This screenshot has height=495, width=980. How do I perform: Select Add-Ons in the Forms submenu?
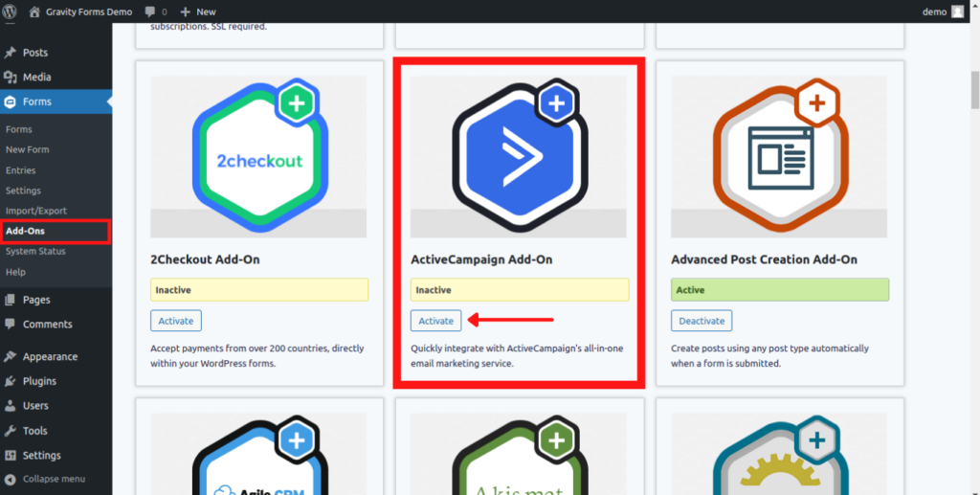(x=25, y=232)
